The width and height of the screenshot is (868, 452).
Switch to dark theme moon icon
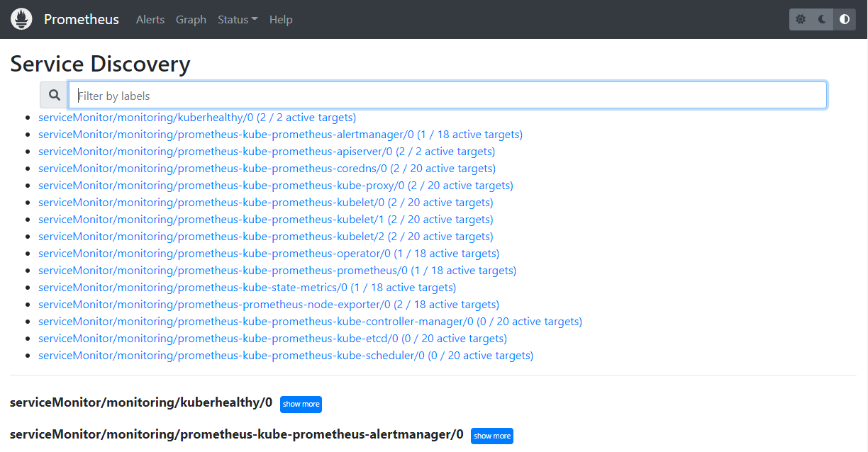823,19
